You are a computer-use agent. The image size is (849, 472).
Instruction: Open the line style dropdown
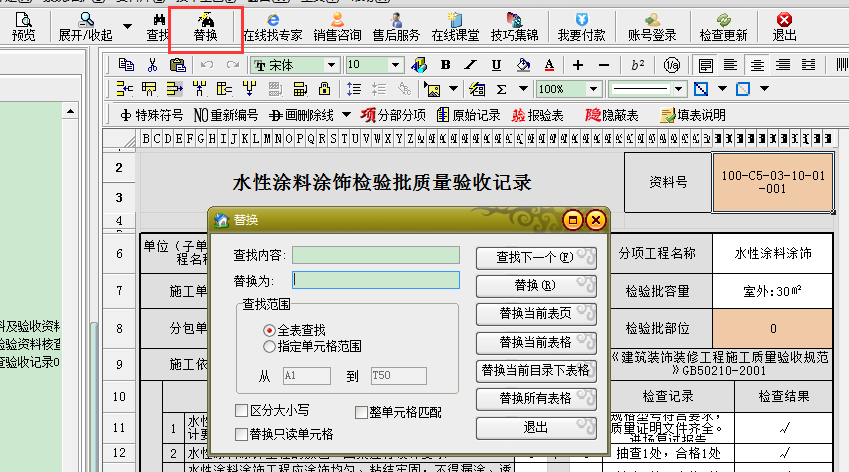click(678, 89)
